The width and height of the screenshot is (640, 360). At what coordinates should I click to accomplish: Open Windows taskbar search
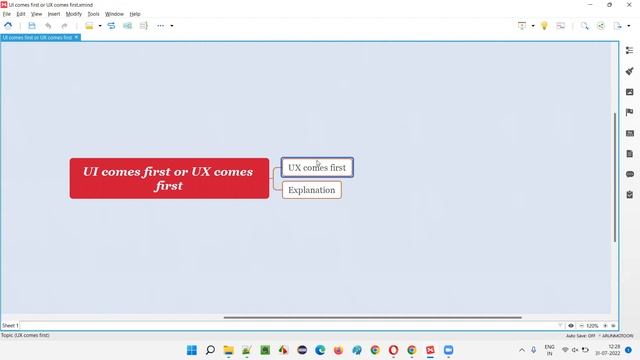coord(210,350)
